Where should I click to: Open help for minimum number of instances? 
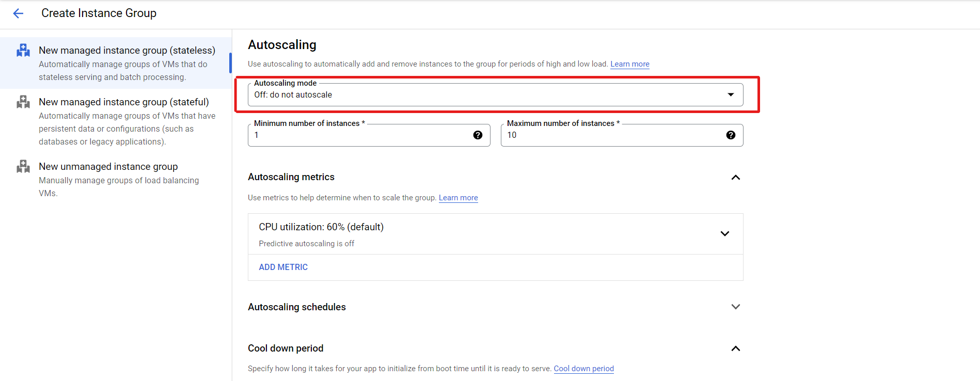click(478, 135)
